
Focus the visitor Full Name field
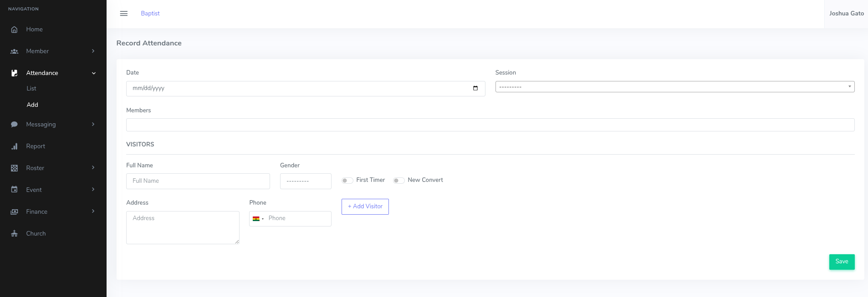[x=198, y=181]
